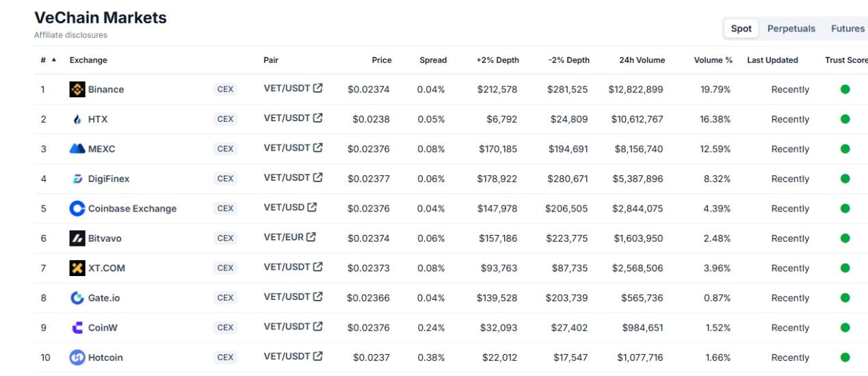Screen dimensions: 868x376
Task: Sort table by 24h Volume header
Action: click(x=642, y=60)
